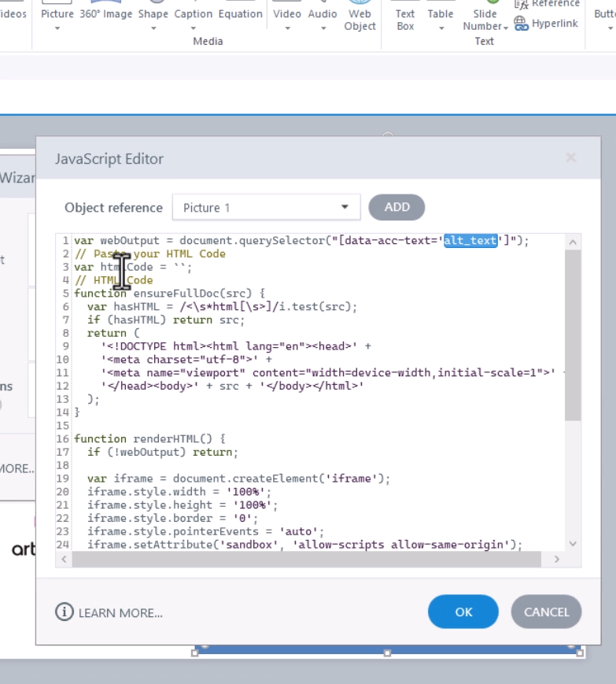Insert a Web Object
The width and height of the screenshot is (616, 684).
coord(360,19)
